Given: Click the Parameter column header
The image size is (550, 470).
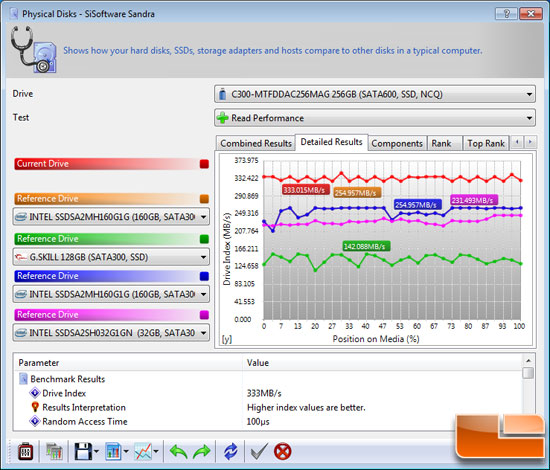Looking at the screenshot, I should click(x=128, y=363).
